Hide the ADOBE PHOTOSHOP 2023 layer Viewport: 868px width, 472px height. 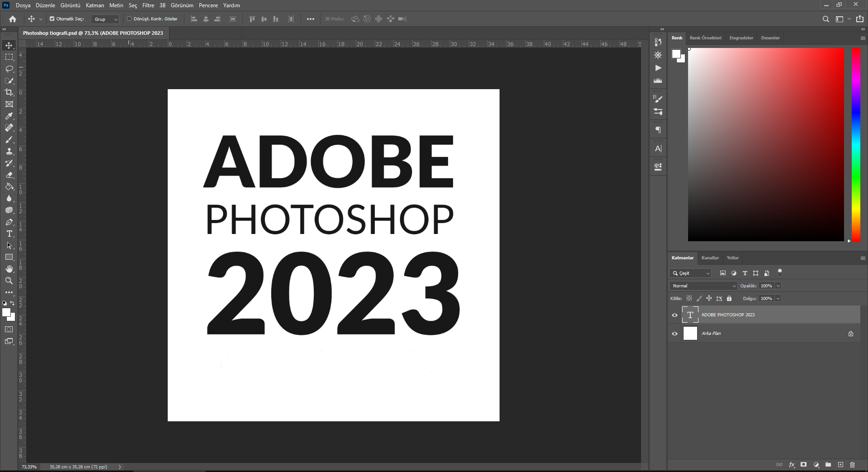(675, 315)
